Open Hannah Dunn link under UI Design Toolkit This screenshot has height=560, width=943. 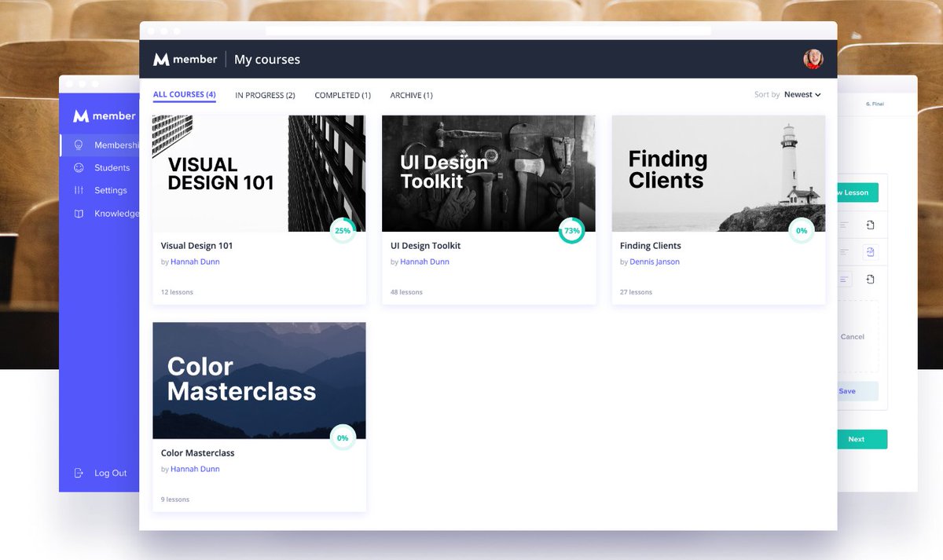coord(424,262)
